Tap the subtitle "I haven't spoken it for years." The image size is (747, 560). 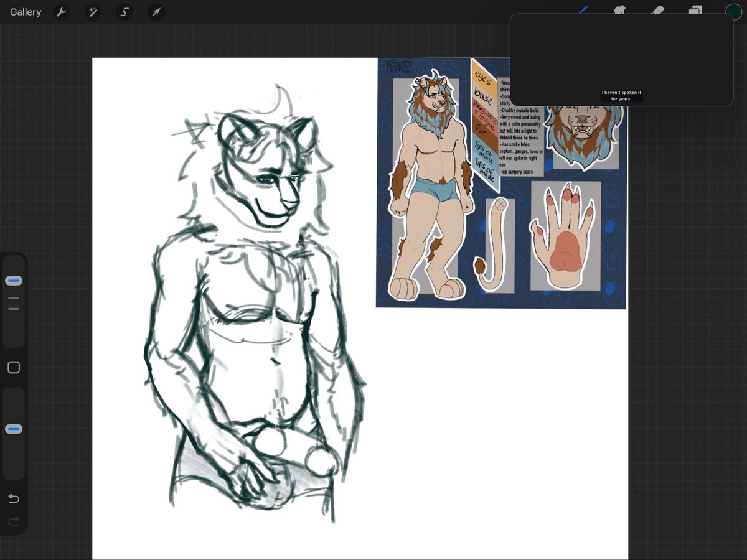(621, 96)
